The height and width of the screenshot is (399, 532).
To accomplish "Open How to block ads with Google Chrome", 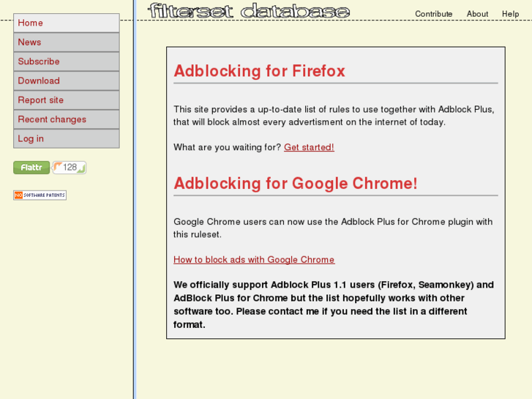I will [254, 260].
